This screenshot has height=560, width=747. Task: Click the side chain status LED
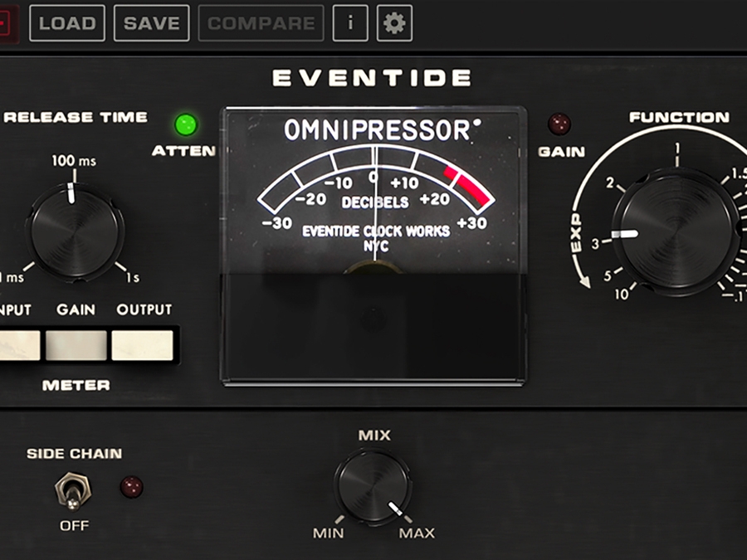[x=131, y=487]
